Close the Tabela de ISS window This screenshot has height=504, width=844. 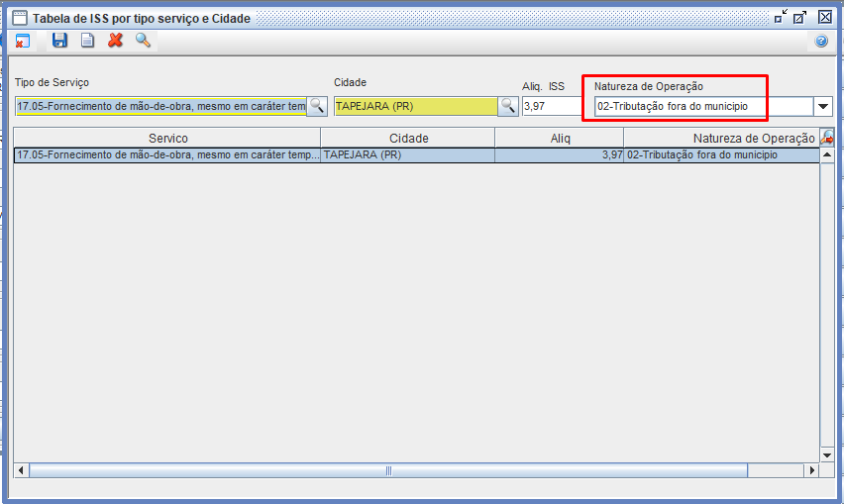point(825,17)
